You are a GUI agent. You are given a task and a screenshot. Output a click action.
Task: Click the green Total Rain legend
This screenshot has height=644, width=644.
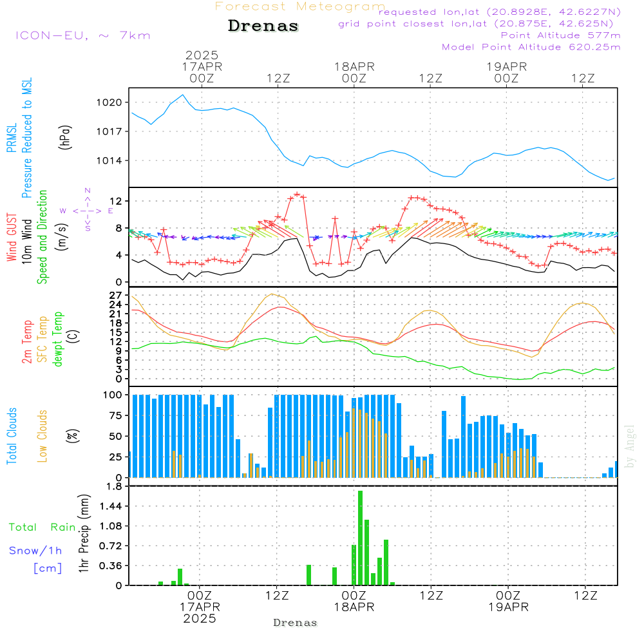[x=43, y=527]
